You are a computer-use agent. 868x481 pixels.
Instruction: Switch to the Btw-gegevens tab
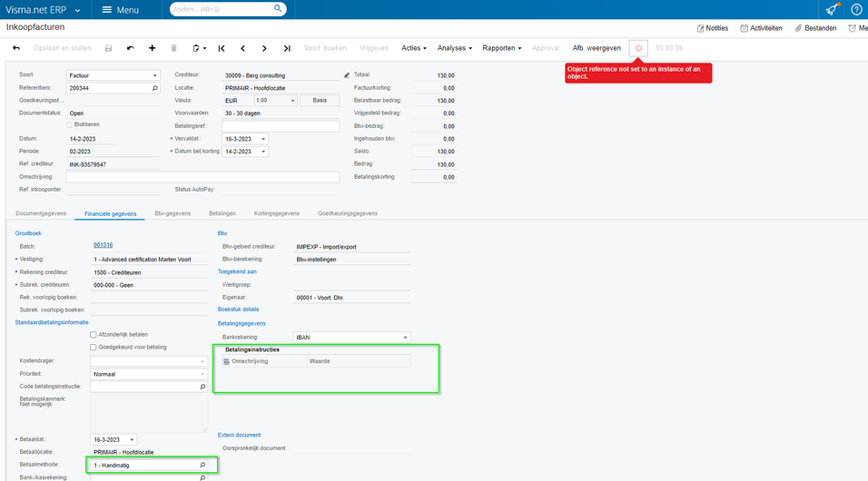coord(173,213)
